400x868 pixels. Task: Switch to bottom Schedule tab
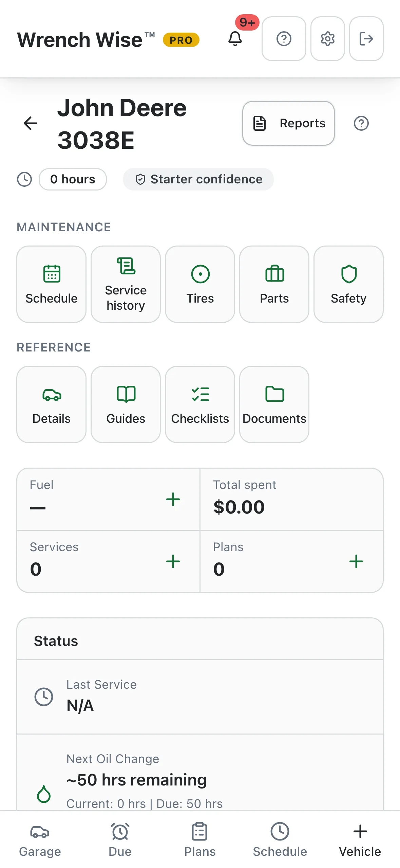280,839
